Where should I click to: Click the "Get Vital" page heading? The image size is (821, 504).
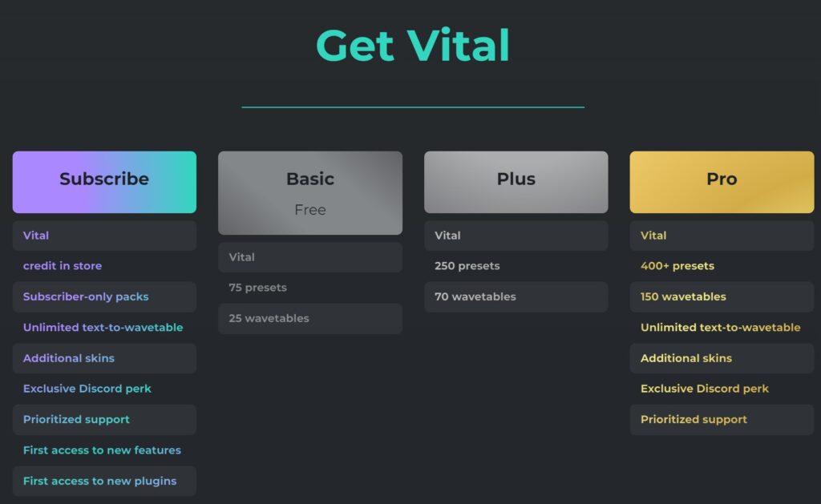coord(413,46)
